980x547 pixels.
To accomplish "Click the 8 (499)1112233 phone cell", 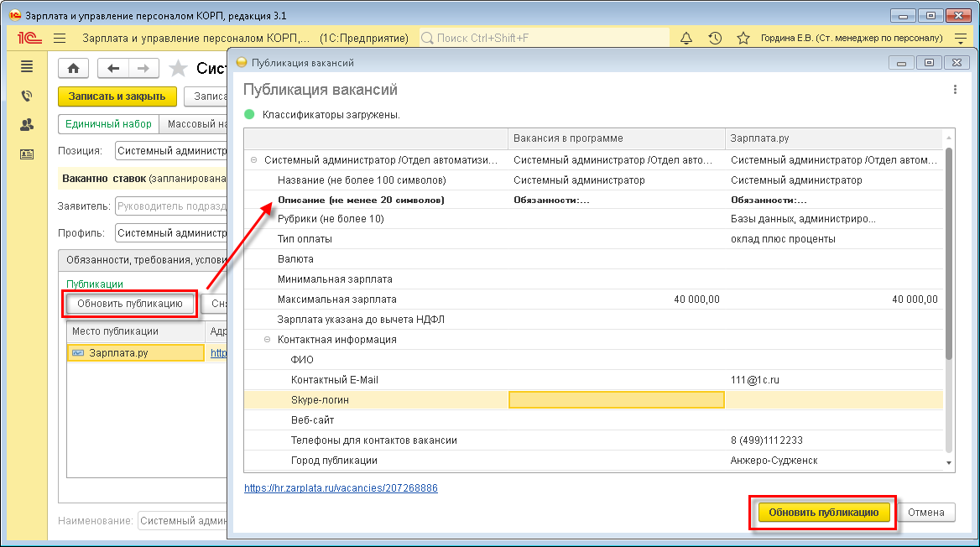I will [834, 440].
